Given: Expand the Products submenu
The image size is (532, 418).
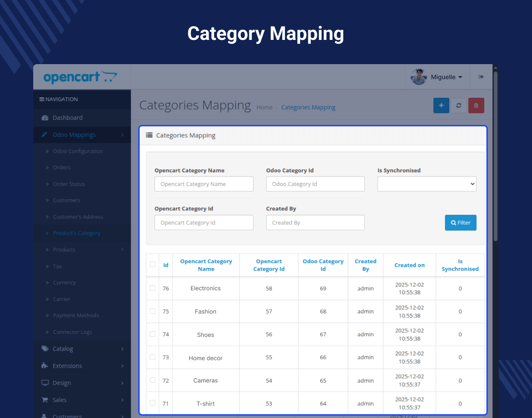Looking at the screenshot, I should pyautogui.click(x=82, y=250).
